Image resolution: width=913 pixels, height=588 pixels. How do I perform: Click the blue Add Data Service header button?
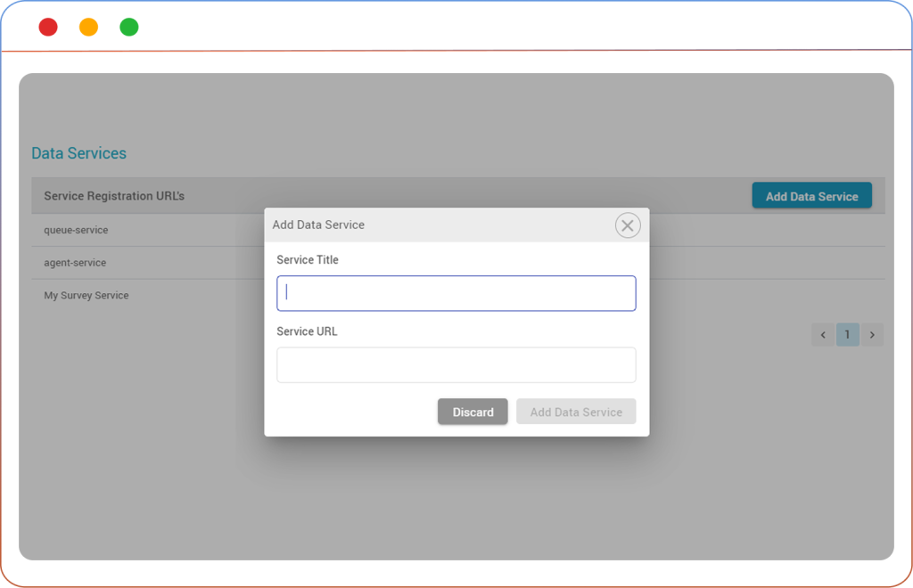(x=811, y=196)
